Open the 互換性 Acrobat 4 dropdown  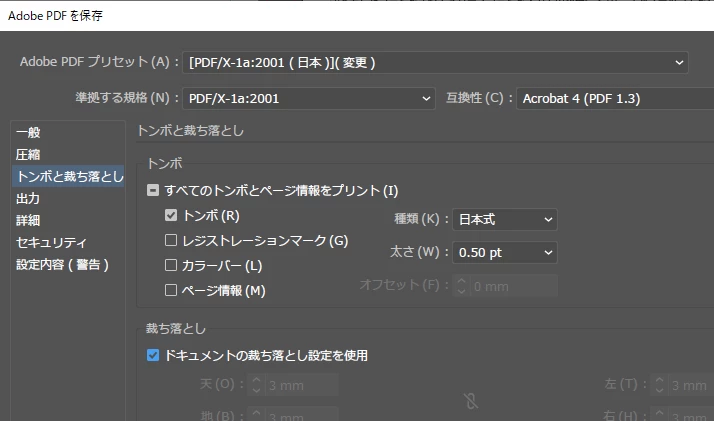coord(615,98)
